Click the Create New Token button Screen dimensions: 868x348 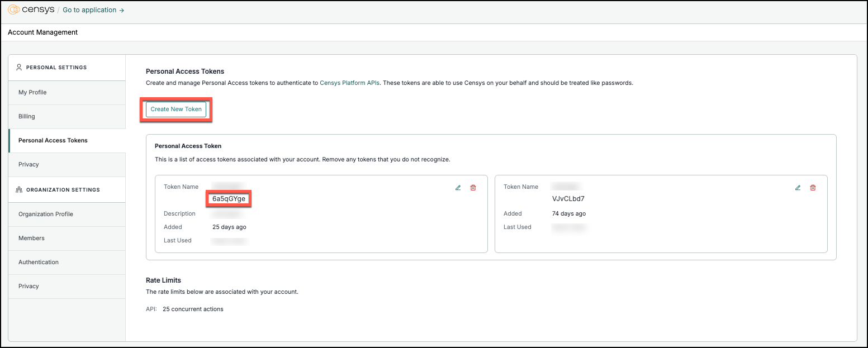(176, 109)
